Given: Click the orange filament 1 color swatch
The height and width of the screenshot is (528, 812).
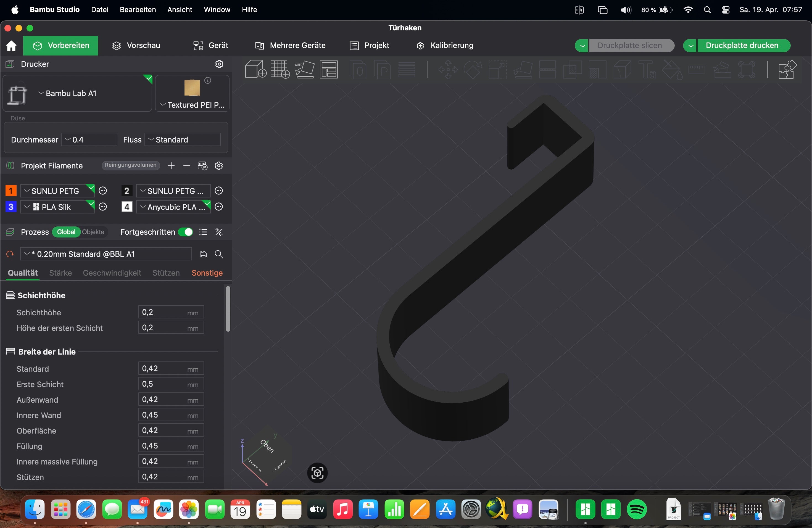Looking at the screenshot, I should [x=10, y=191].
